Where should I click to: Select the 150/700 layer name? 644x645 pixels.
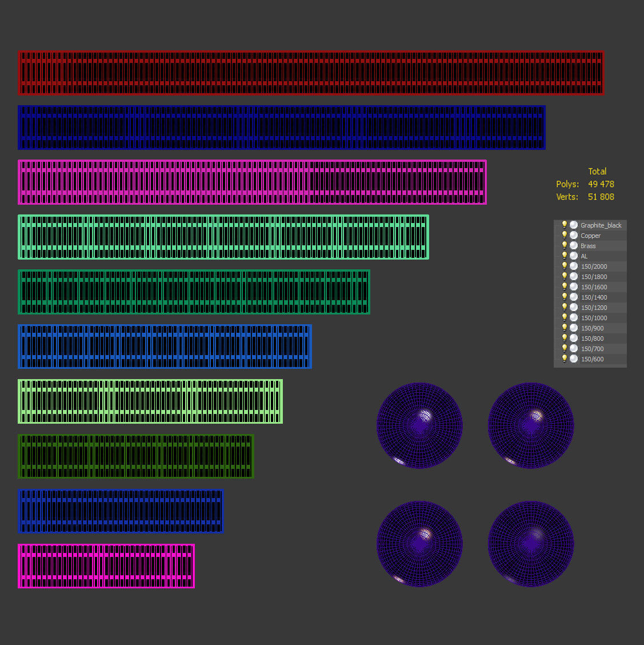coord(592,349)
